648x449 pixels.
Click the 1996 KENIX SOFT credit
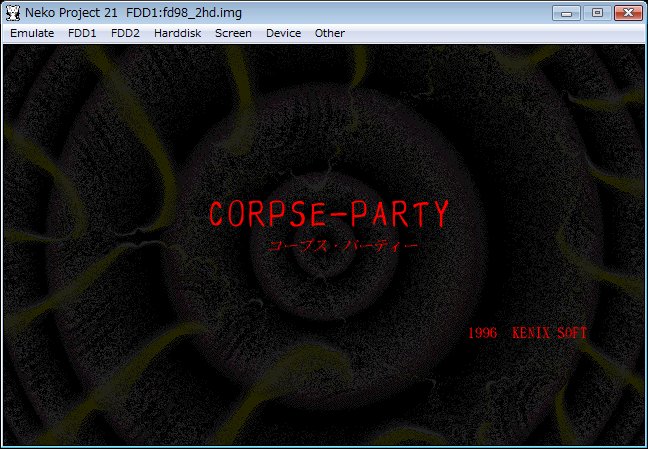click(527, 333)
